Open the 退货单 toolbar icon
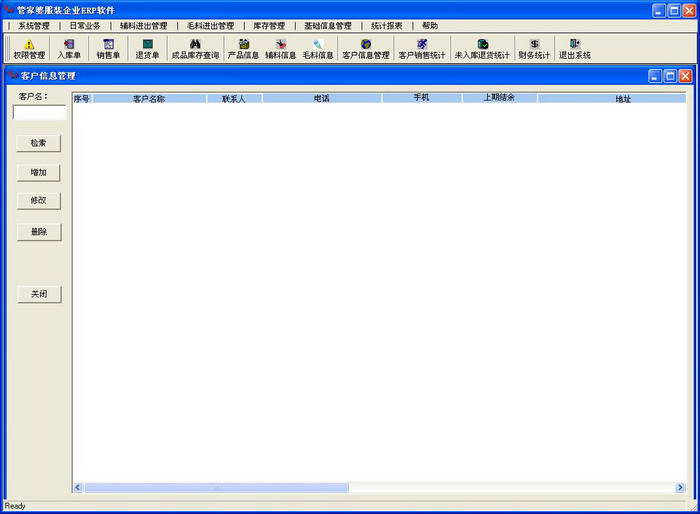The image size is (700, 514). pyautogui.click(x=147, y=49)
